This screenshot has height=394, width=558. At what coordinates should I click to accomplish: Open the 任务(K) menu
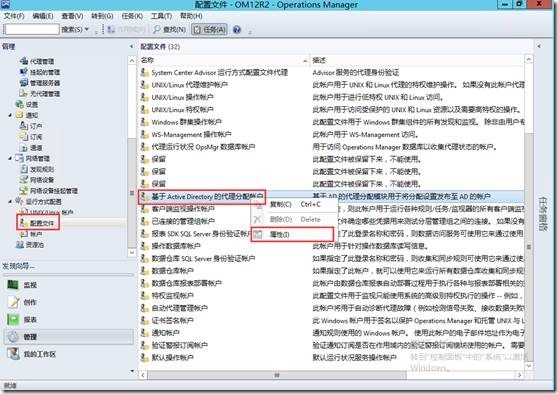tap(132, 16)
